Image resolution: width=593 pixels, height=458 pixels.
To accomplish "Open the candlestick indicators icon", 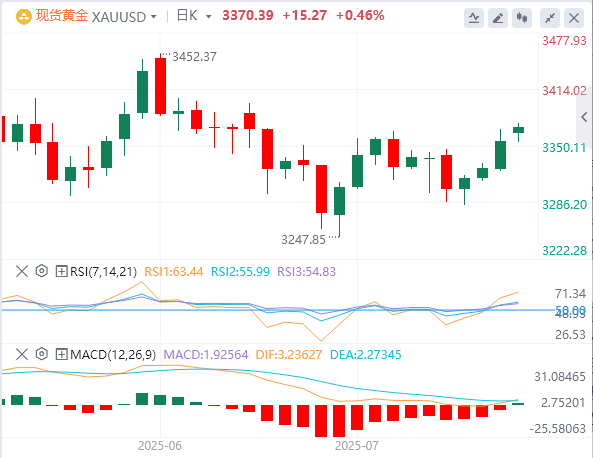I will (x=522, y=18).
